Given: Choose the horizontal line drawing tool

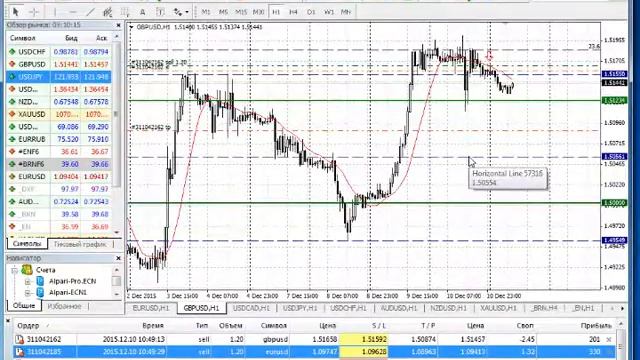Looking at the screenshot, I should click(72, 12).
